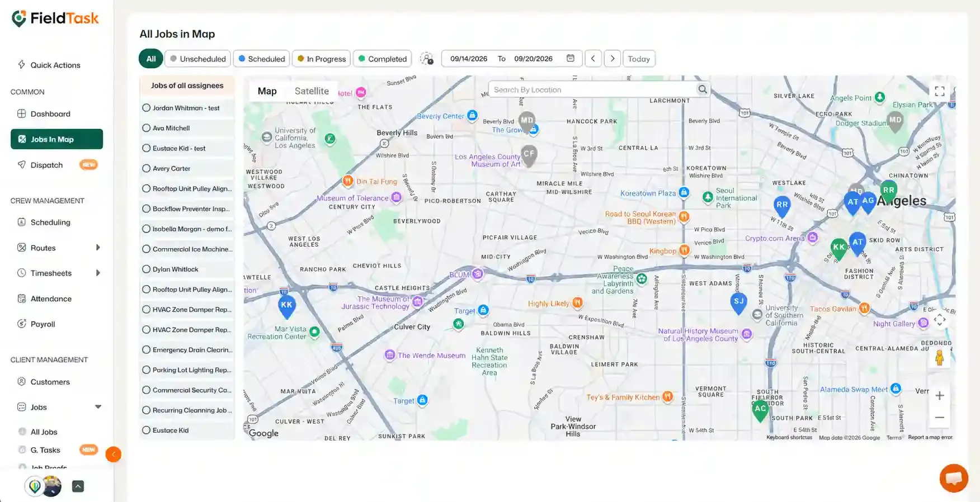Select Parking Lot Lighting Rep... radio

click(x=146, y=370)
